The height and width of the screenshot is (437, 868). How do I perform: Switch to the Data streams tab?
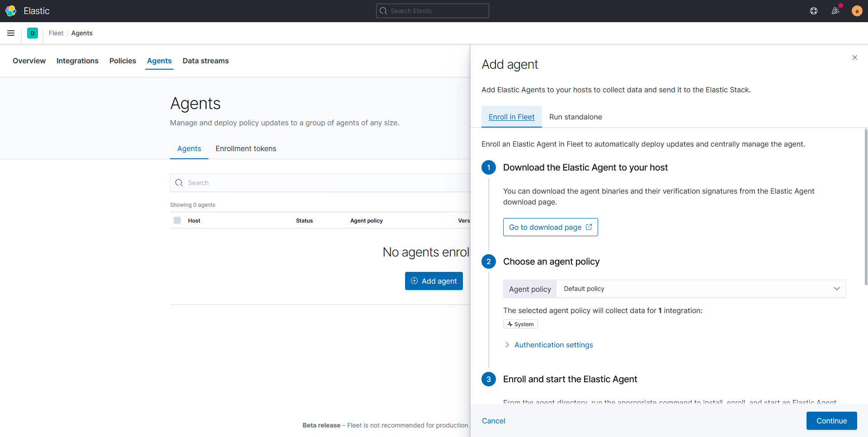tap(205, 61)
